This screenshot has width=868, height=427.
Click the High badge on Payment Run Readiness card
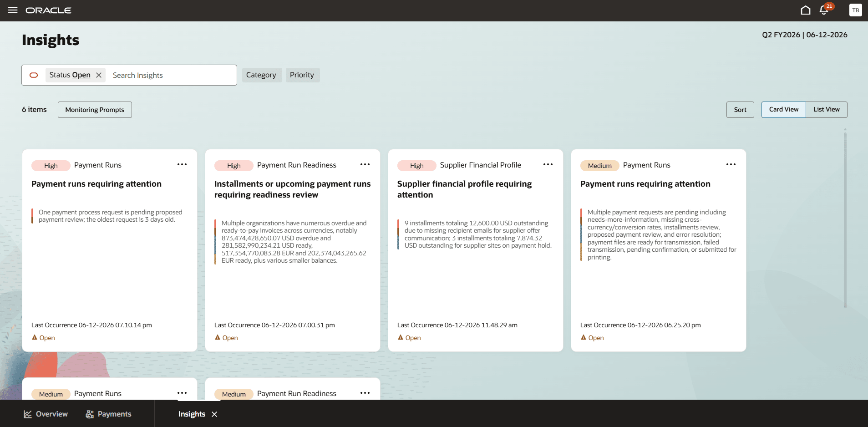point(233,166)
